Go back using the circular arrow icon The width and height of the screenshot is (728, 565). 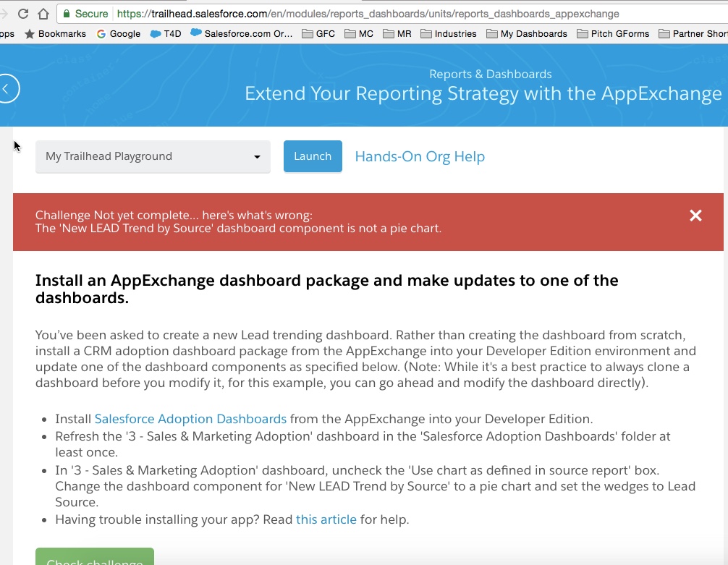pyautogui.click(x=7, y=89)
